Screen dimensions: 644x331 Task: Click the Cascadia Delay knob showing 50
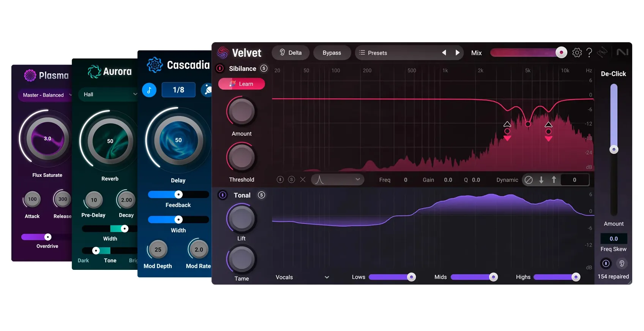pyautogui.click(x=178, y=140)
